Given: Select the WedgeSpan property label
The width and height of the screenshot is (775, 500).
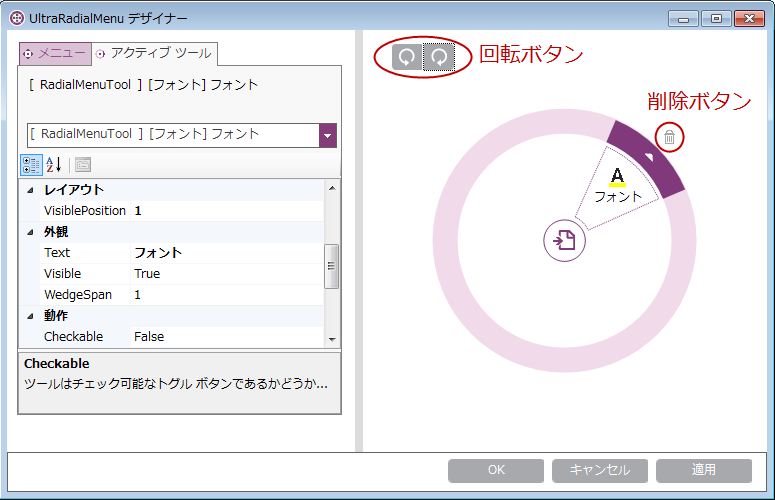Looking at the screenshot, I should pyautogui.click(x=78, y=295).
